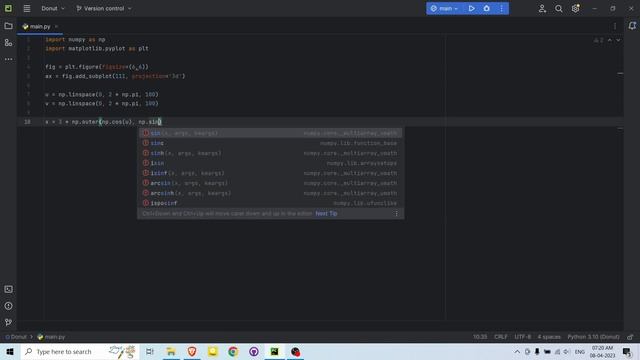Open the main hamburger menu
This screenshot has height=360, width=640.
click(27, 8)
